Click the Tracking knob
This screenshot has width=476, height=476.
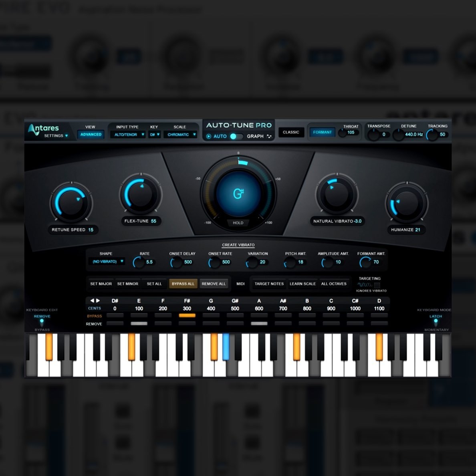(432, 135)
